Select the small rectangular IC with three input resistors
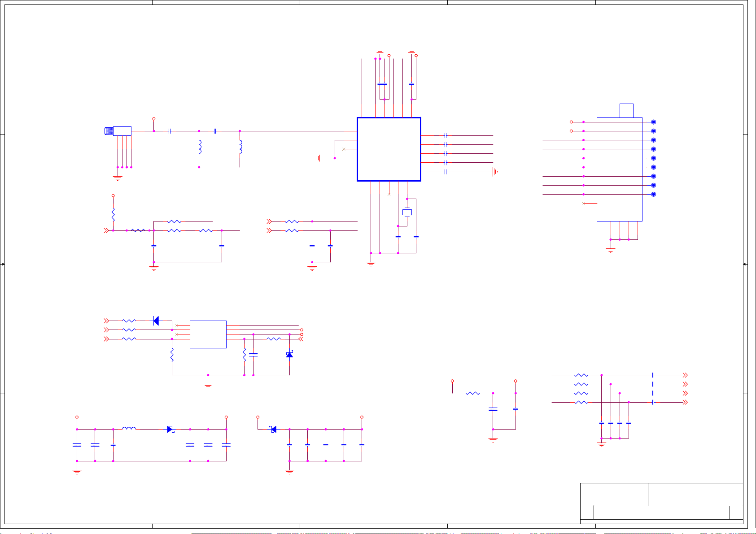The height and width of the screenshot is (534, 756). pyautogui.click(x=208, y=334)
